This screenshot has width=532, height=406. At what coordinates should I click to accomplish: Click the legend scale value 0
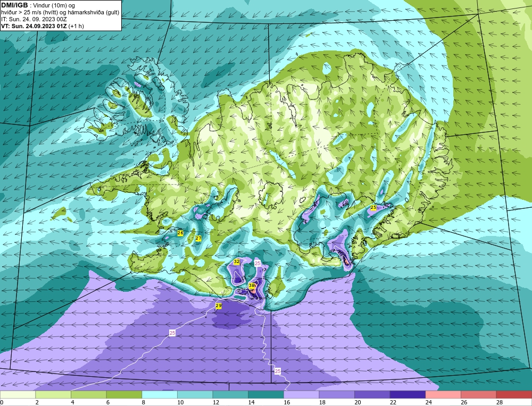coord(2,402)
